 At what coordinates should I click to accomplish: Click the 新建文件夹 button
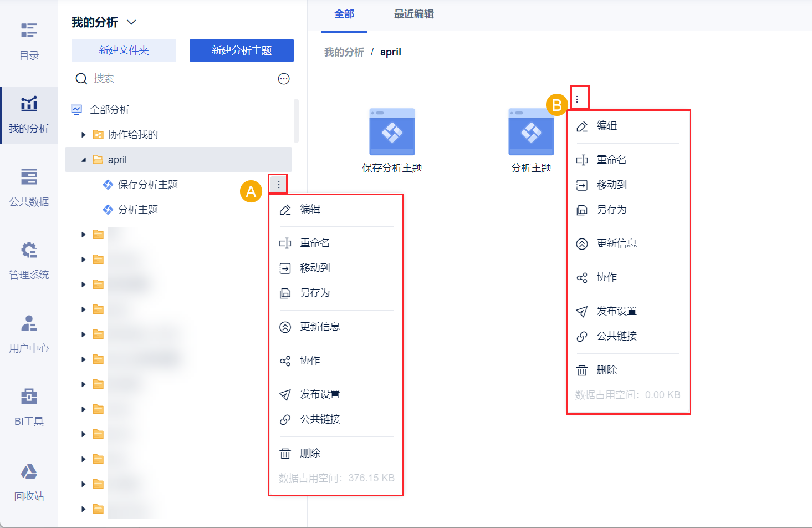click(x=124, y=50)
